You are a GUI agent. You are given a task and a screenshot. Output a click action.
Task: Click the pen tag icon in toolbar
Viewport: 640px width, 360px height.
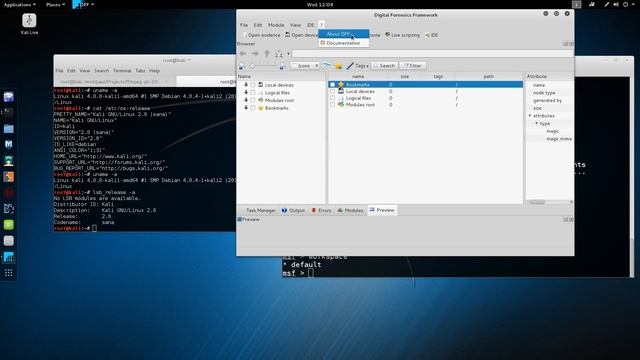(350, 66)
